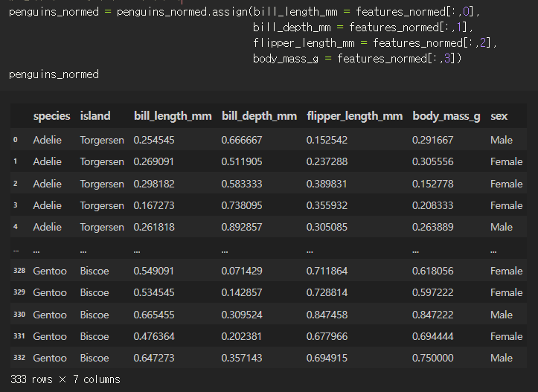
Task: Click row index 332
Action: pyautogui.click(x=19, y=358)
